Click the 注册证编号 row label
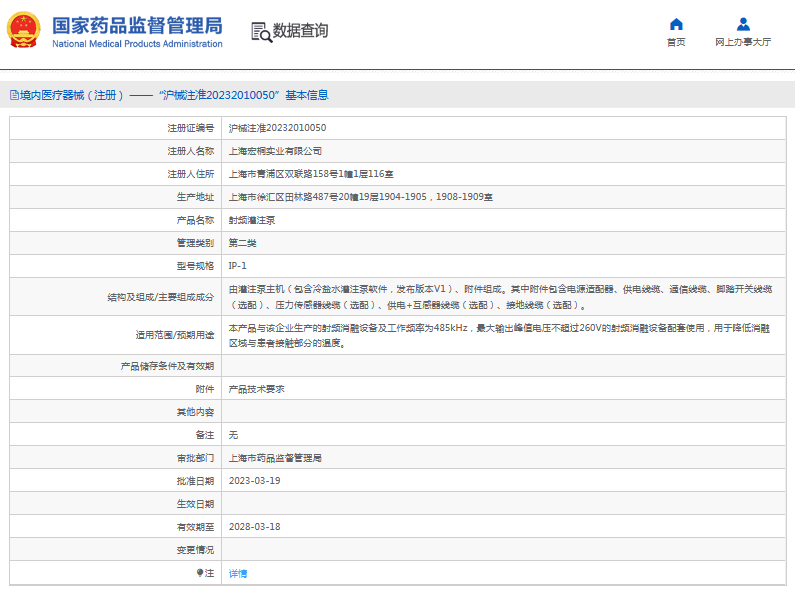The height and width of the screenshot is (591, 795). [191, 128]
